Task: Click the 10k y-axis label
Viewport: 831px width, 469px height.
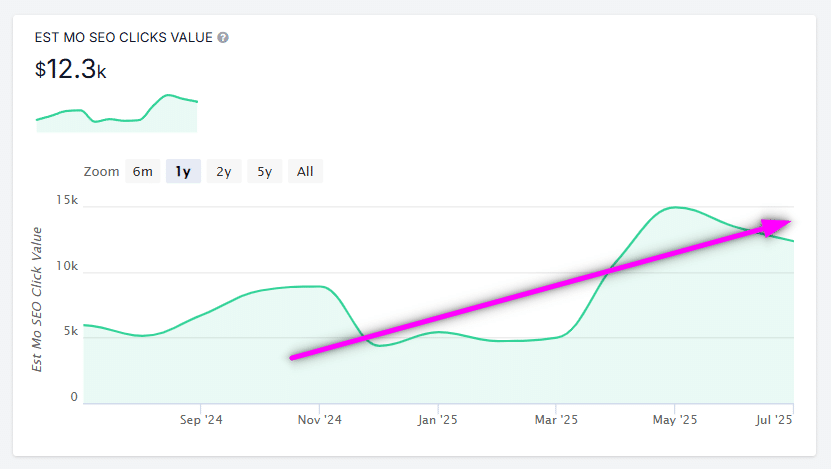Action: (67, 266)
